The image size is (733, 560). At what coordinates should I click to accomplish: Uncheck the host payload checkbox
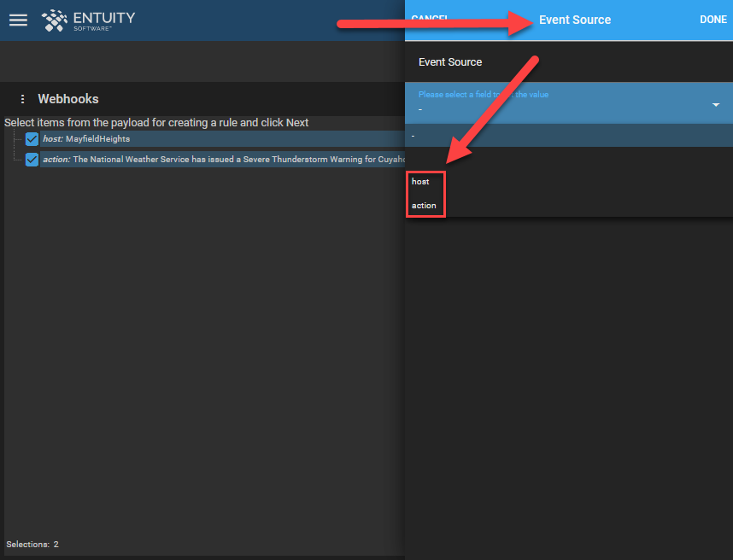pos(32,139)
